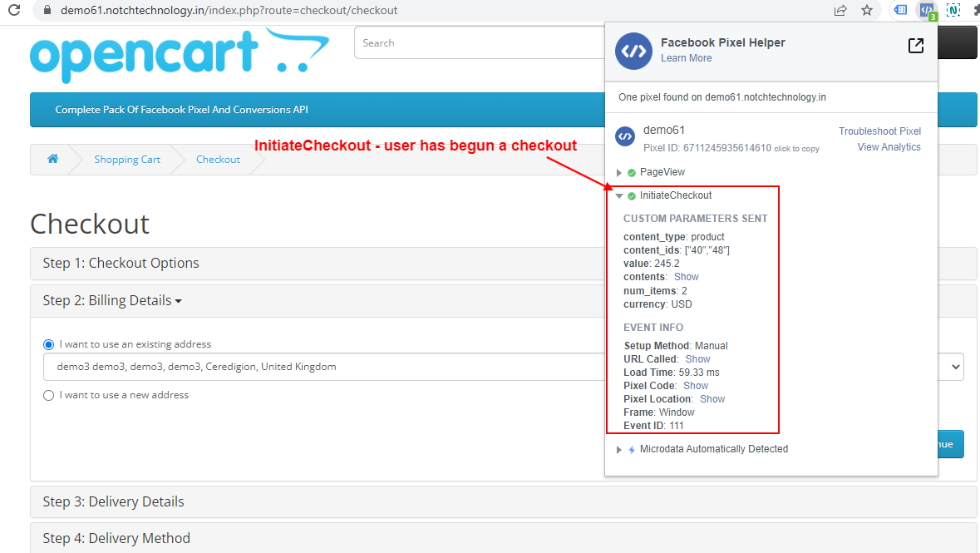This screenshot has height=553, width=980.
Task: Open the Facebook Pixel Helper extension icon
Action: (927, 10)
